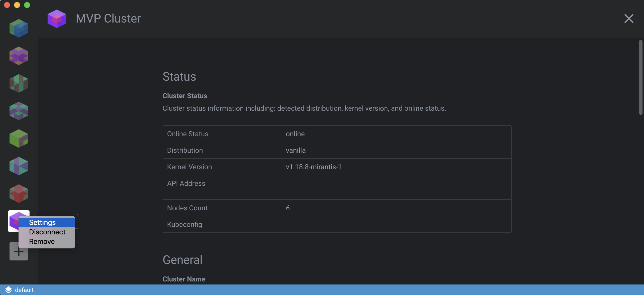Select the red cube cluster icon in sidebar
The image size is (644, 295).
(x=19, y=193)
